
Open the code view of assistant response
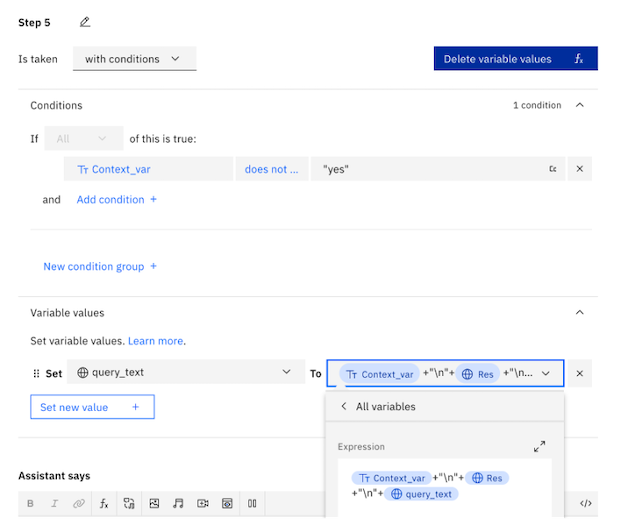tap(586, 503)
